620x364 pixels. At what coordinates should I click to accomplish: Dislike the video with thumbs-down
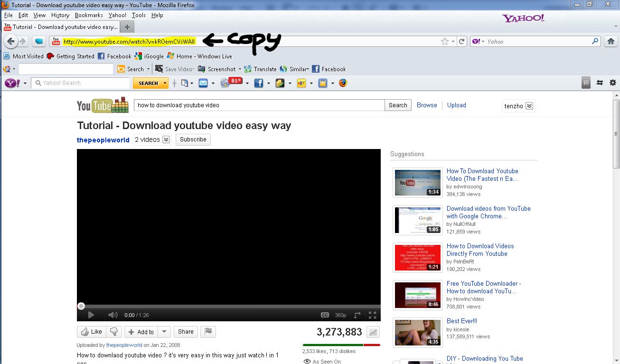(114, 332)
